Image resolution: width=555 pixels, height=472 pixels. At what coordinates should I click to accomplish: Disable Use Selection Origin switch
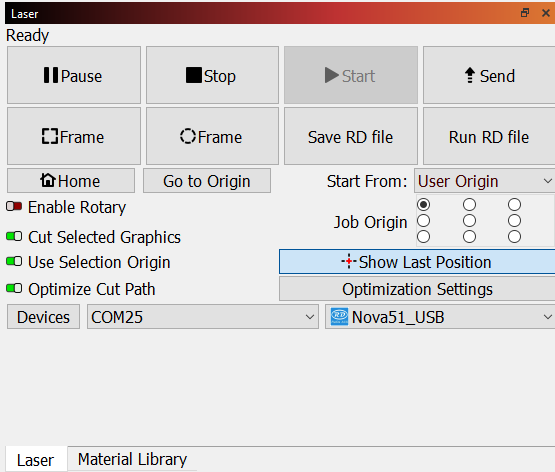(14, 261)
